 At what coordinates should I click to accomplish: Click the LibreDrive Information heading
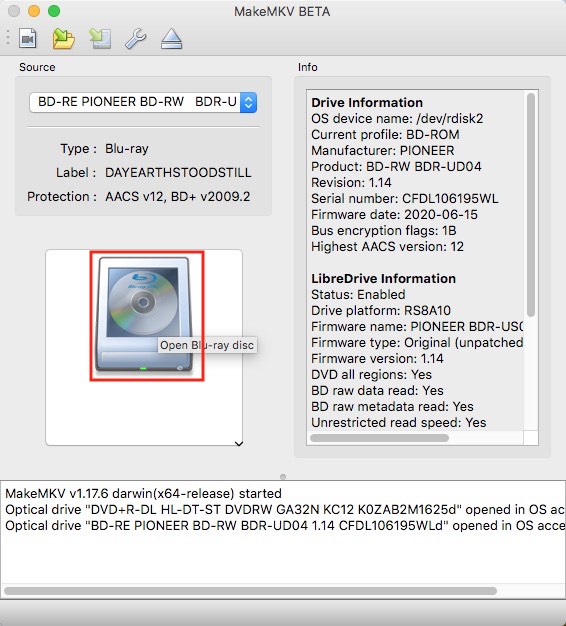(x=384, y=278)
